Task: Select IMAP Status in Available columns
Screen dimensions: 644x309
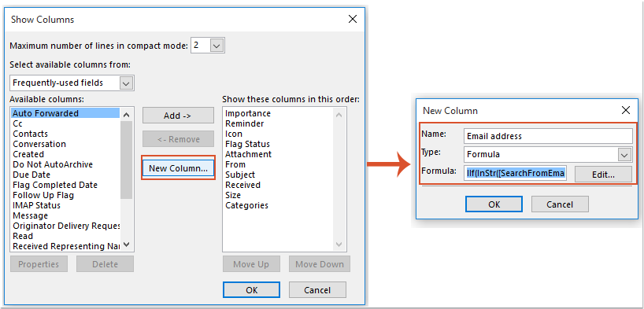Action: (x=65, y=205)
